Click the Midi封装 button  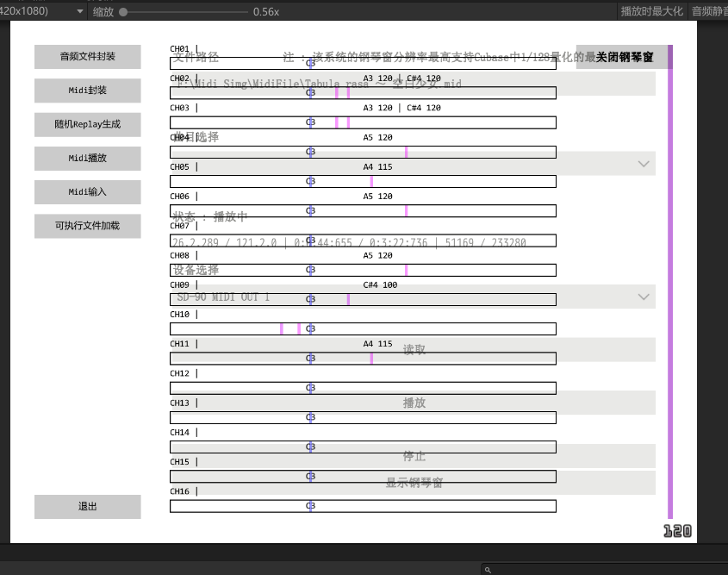coord(87,91)
